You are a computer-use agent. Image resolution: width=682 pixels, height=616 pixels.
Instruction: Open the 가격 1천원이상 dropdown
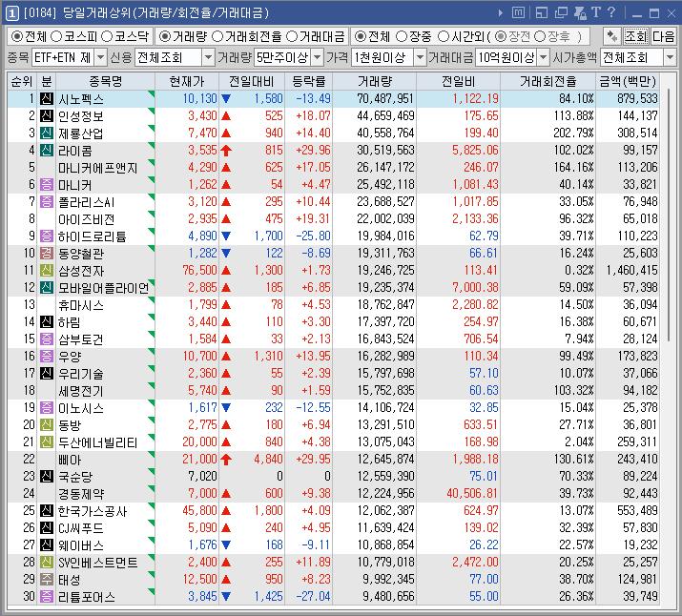click(x=420, y=57)
